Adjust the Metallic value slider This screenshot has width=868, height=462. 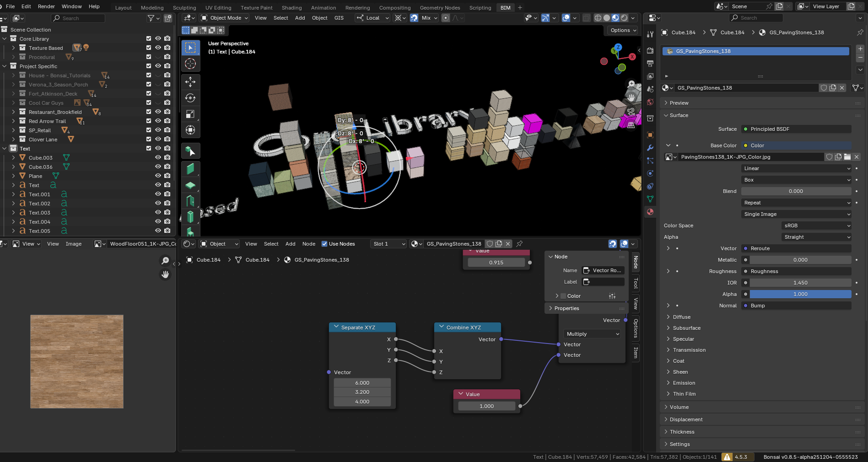(800, 260)
